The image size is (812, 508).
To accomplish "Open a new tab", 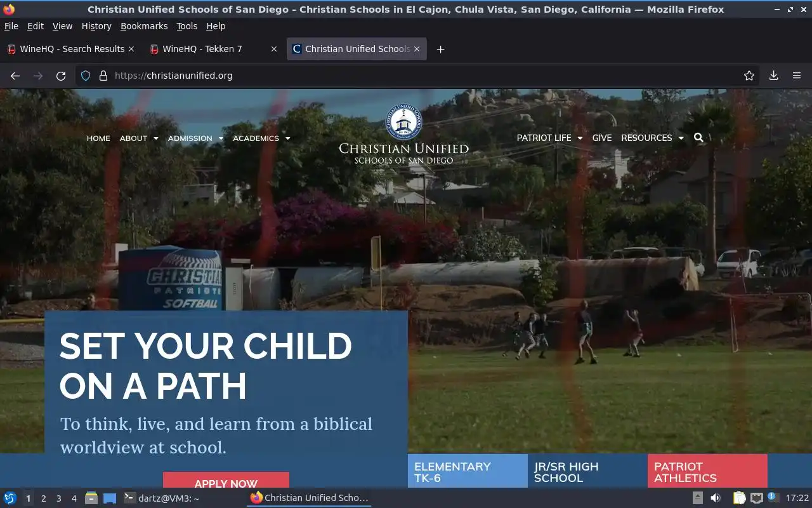I will (440, 49).
